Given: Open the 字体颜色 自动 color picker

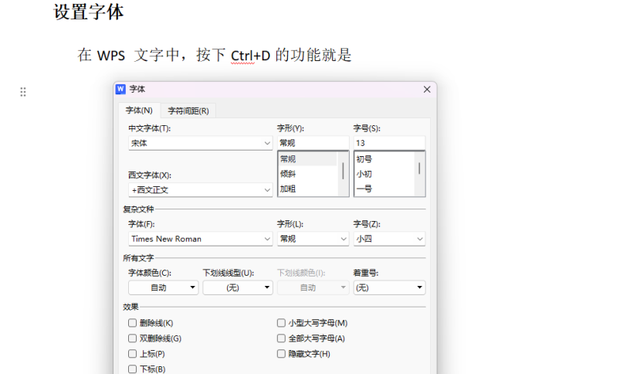Looking at the screenshot, I should click(x=163, y=287).
